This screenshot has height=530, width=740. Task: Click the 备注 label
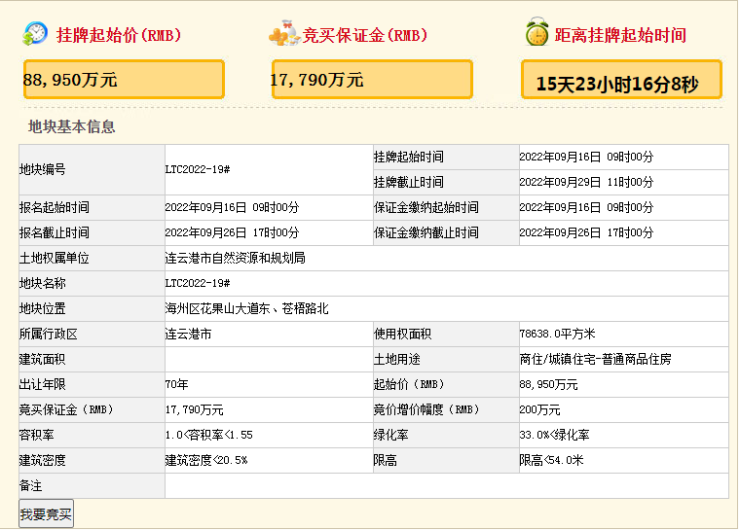click(31, 486)
